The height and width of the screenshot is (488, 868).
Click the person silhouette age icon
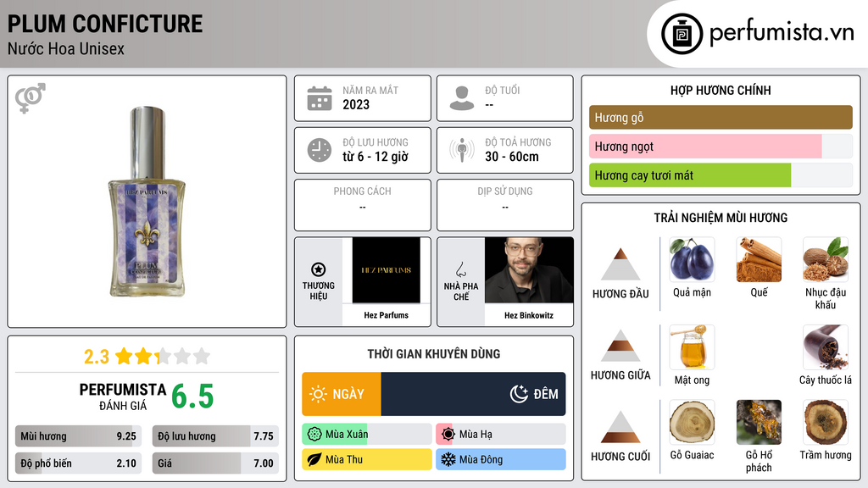click(x=462, y=98)
